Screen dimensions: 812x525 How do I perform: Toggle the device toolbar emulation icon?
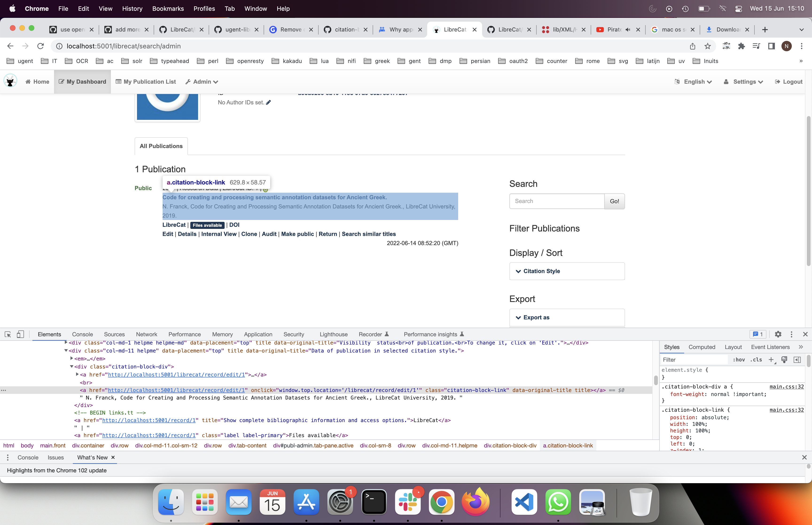[x=20, y=334]
